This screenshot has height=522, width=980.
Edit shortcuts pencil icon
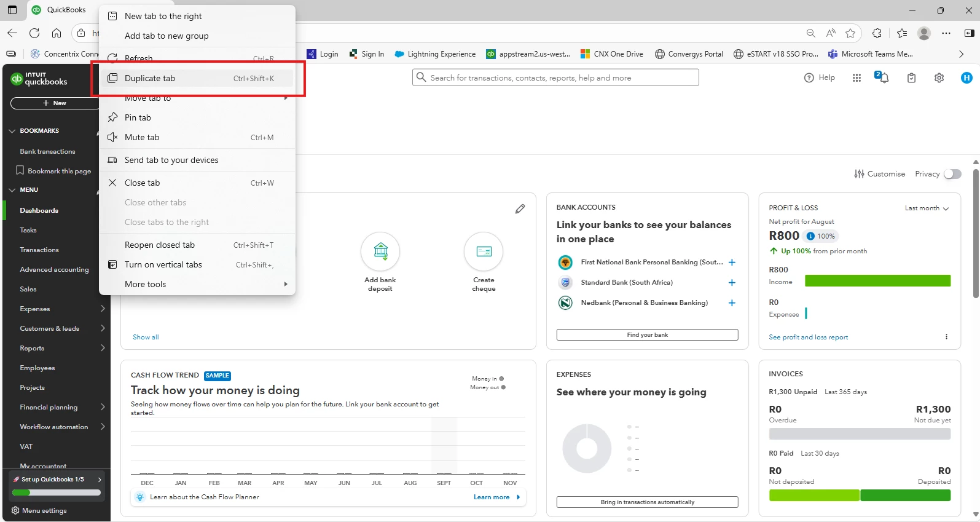pos(520,209)
